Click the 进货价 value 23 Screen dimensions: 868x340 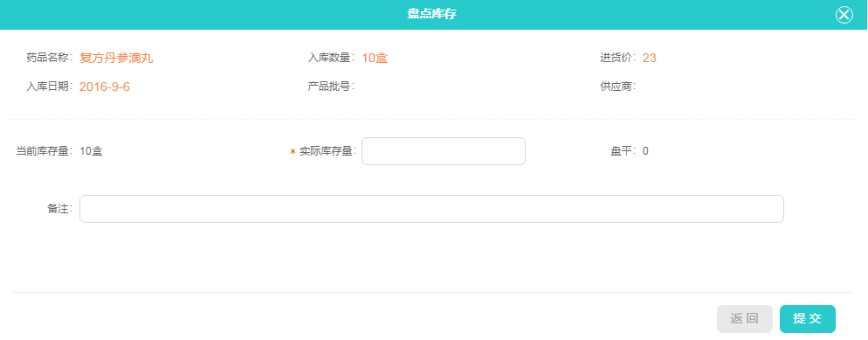coord(650,58)
